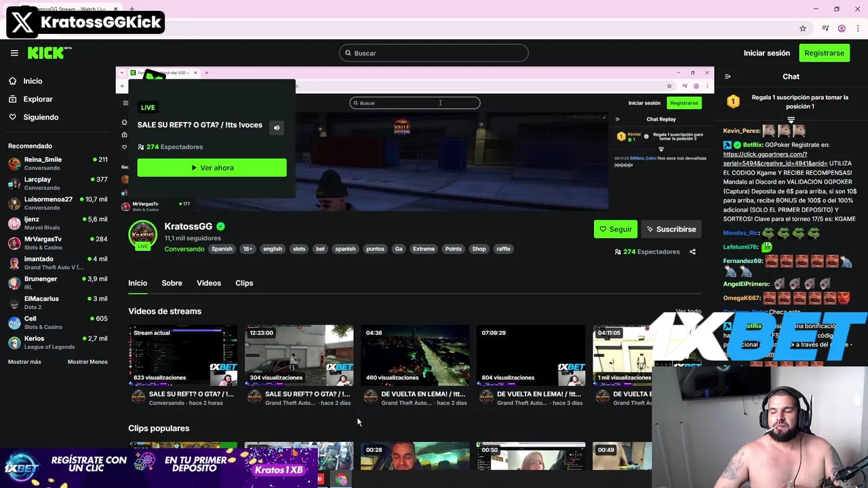Select the Extreme tag
Screen dimensions: 868x488
(424, 249)
